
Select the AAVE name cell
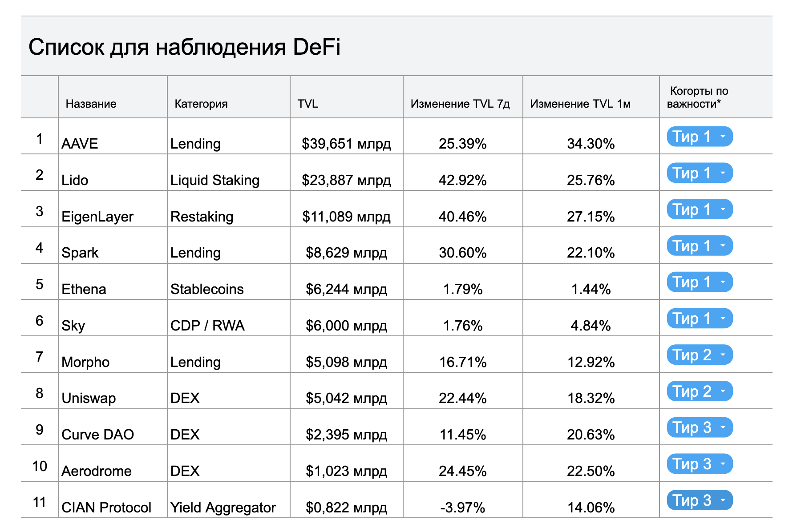click(x=113, y=137)
